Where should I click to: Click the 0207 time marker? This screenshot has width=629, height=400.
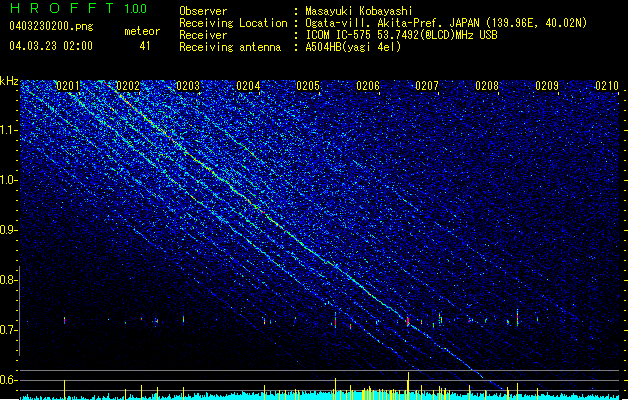coord(427,86)
